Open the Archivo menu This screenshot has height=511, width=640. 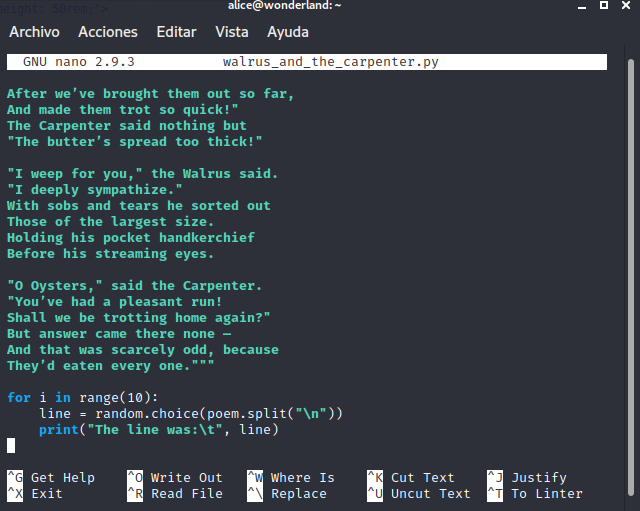coord(34,32)
